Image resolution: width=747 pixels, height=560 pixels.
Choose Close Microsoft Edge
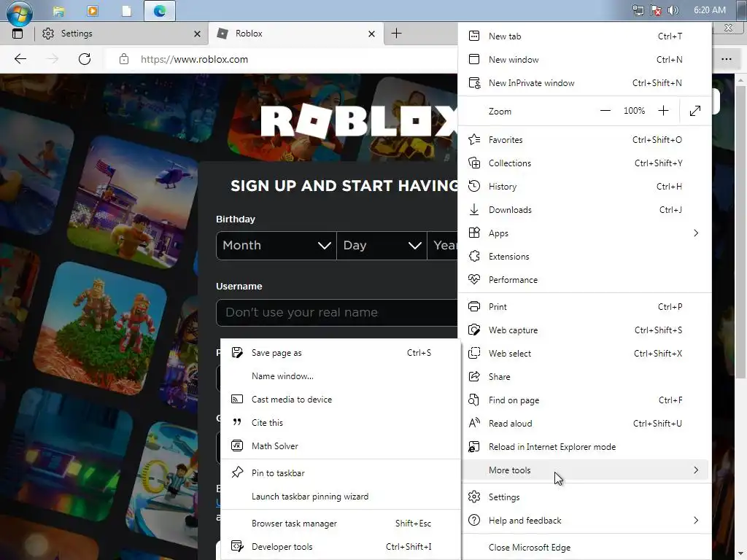click(584, 547)
